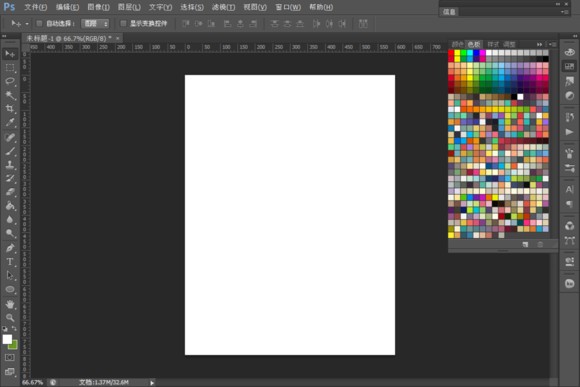Select the Eraser tool
The height and width of the screenshot is (387, 580).
[x=10, y=192]
